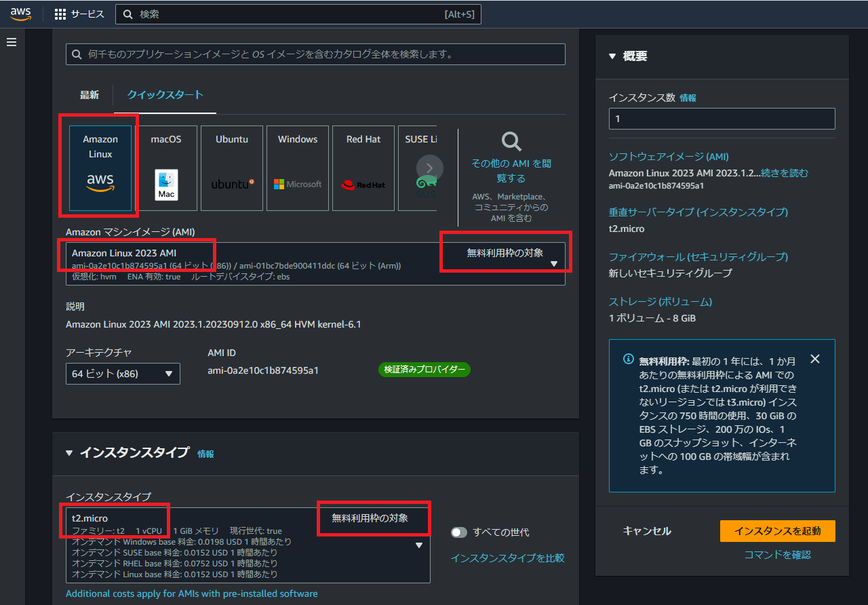Open the アーキテクチャ 64 ビット dropdown
Image resolution: width=868 pixels, height=605 pixels.
(123, 374)
